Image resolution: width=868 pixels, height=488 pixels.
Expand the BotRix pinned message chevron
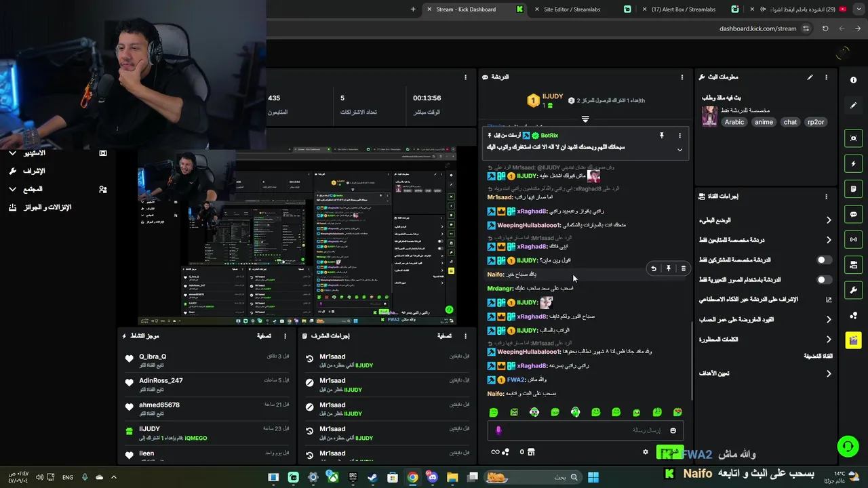pos(680,150)
